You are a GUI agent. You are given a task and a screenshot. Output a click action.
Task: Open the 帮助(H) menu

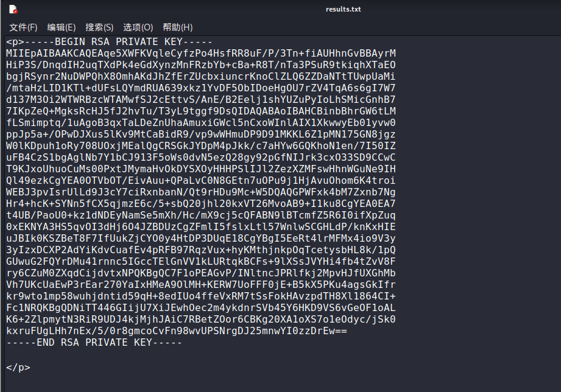pos(177,27)
